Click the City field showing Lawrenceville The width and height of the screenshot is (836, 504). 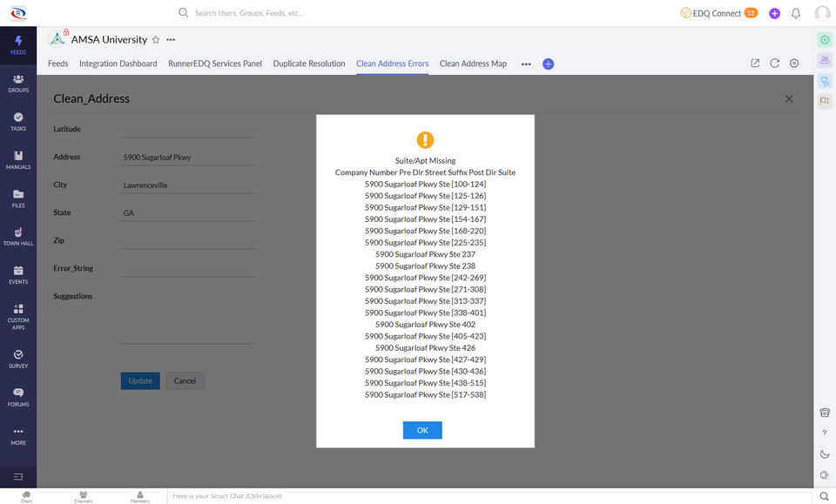[x=188, y=185]
